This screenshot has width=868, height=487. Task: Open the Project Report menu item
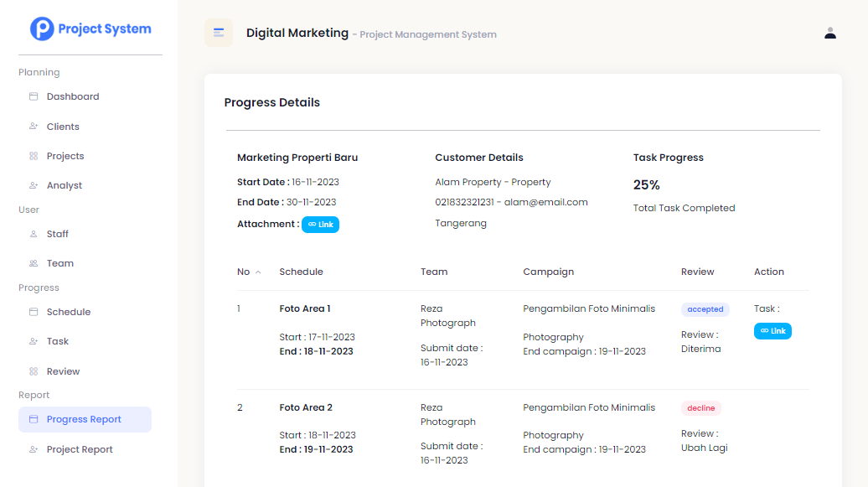(x=80, y=449)
